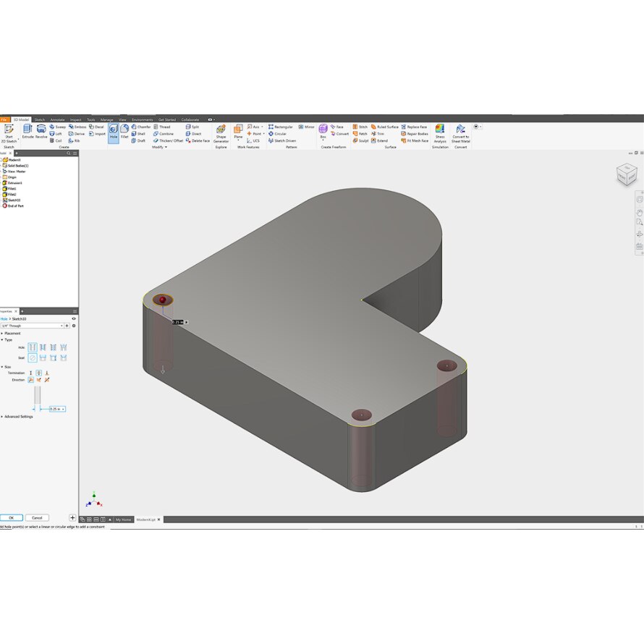Select the Revolve tool
This screenshot has height=644, width=644.
[x=41, y=132]
